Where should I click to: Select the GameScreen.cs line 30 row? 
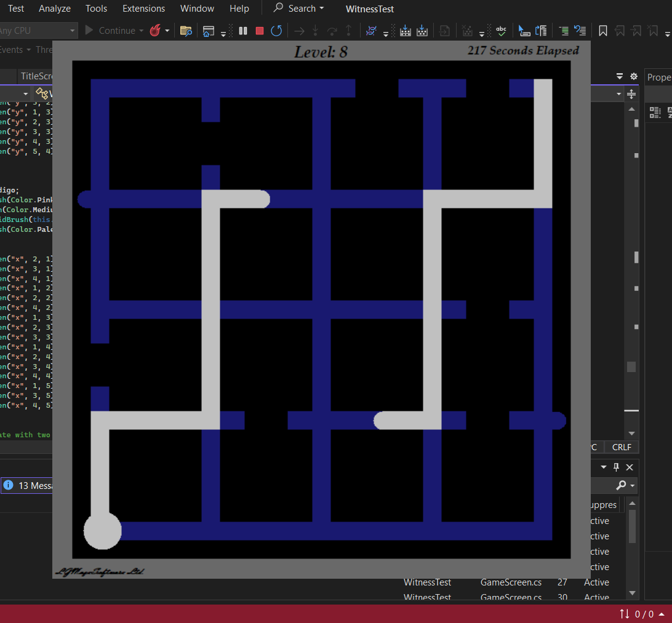tap(506, 597)
